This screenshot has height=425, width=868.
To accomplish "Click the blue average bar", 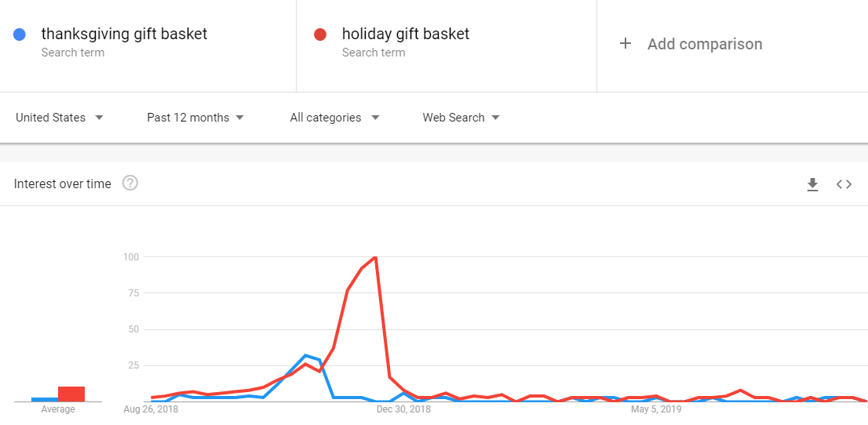I will click(45, 399).
